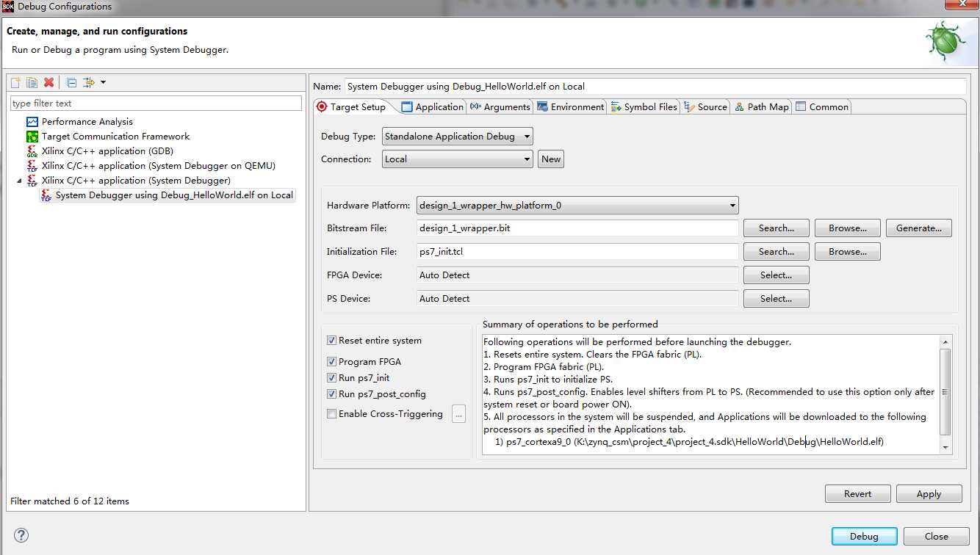Click the Arguments tab icon
The image size is (980, 555).
pyautogui.click(x=475, y=107)
